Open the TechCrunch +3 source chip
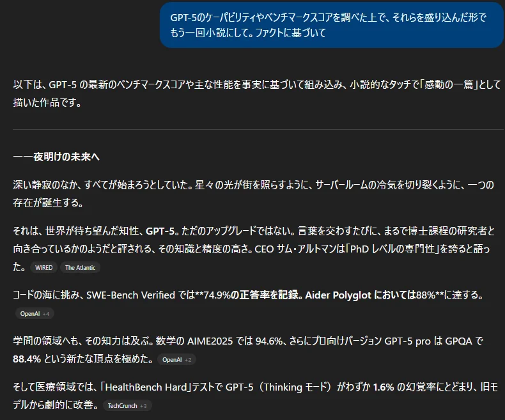The image size is (505, 420). 127,406
